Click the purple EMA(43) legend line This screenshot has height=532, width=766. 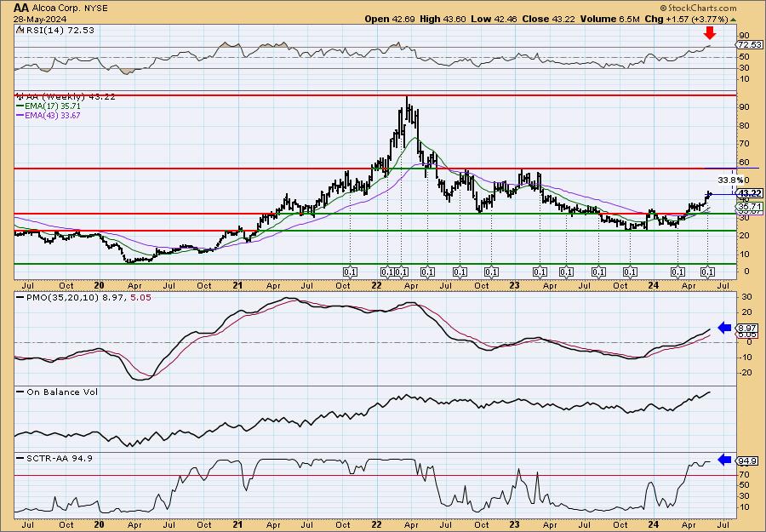[20, 116]
